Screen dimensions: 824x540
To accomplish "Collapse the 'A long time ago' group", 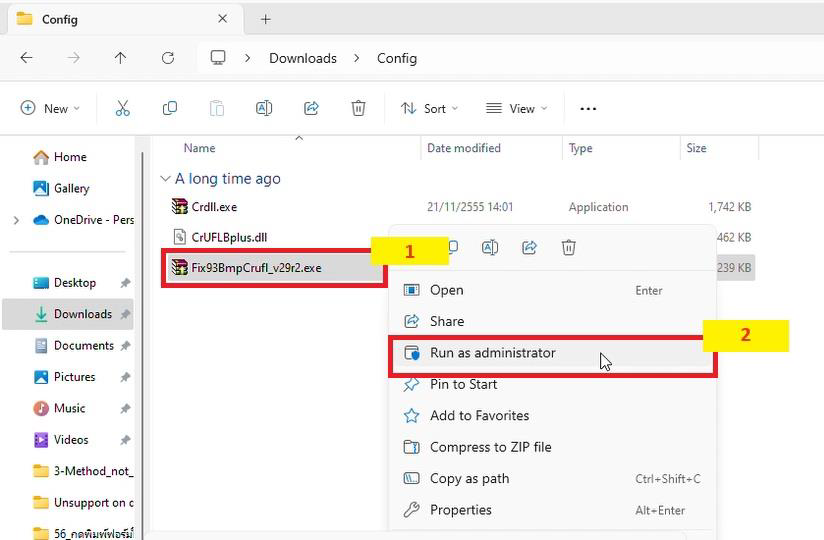I will pyautogui.click(x=165, y=179).
